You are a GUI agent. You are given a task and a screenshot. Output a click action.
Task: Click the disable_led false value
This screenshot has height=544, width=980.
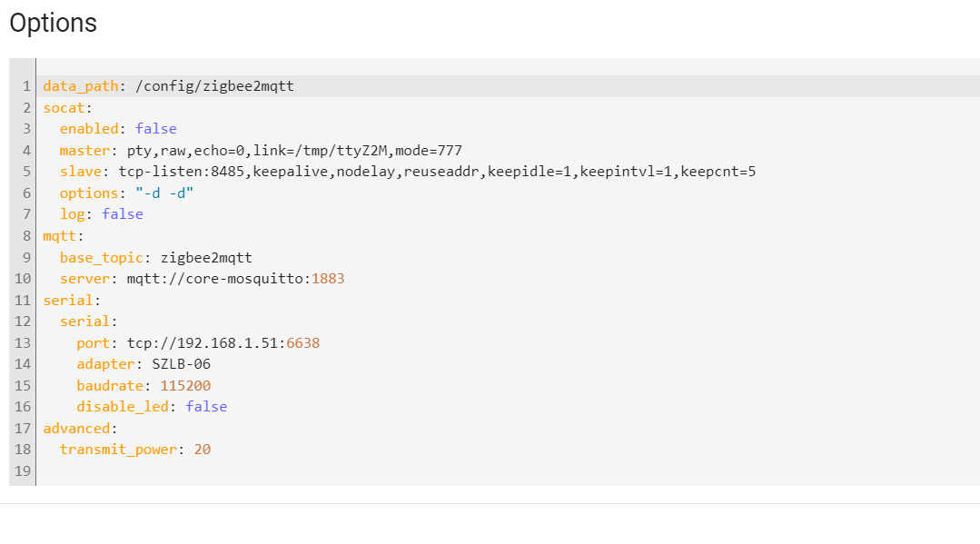[206, 407]
